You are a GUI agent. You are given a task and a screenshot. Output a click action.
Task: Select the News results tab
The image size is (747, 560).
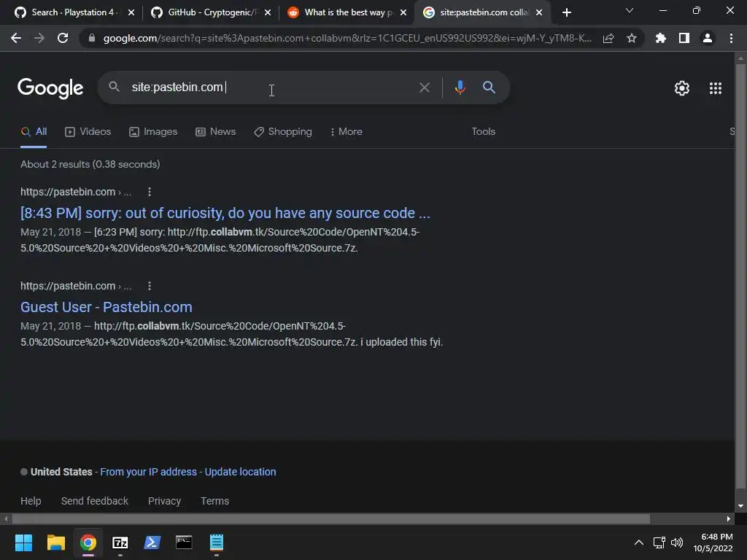[x=216, y=132]
